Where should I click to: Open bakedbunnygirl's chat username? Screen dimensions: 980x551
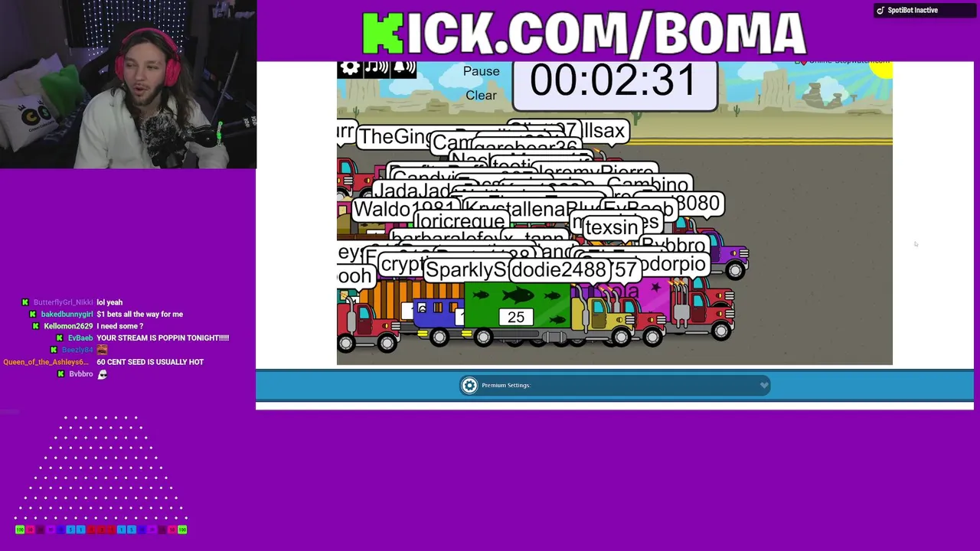click(67, 315)
